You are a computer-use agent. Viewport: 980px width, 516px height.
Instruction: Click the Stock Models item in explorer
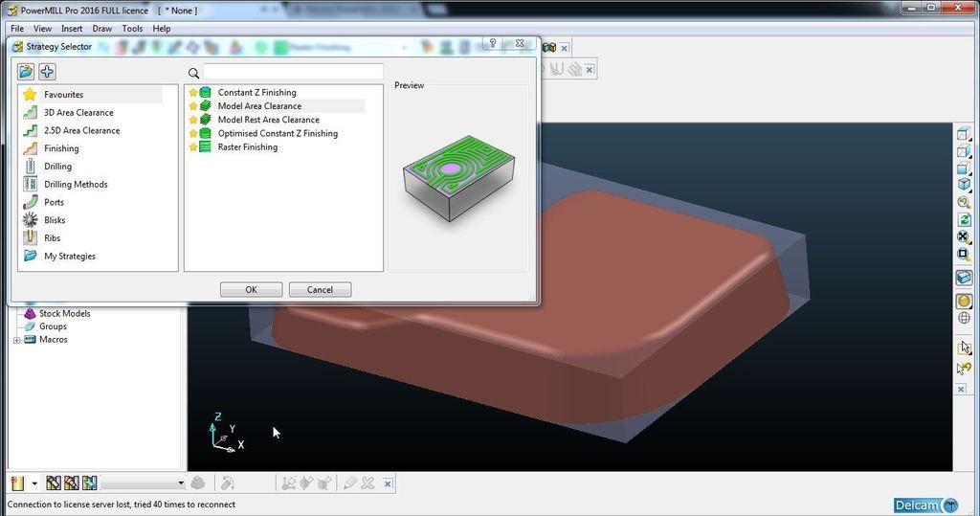[64, 313]
